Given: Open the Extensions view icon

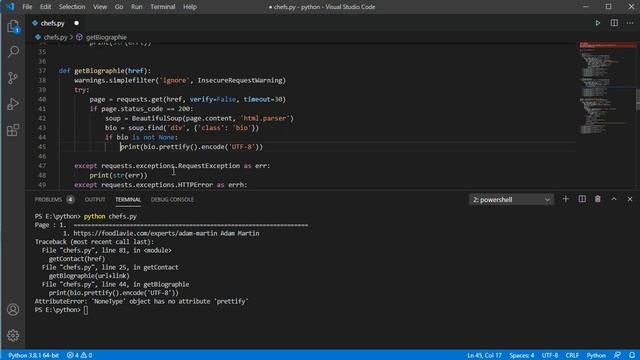Looking at the screenshot, I should coord(13,130).
